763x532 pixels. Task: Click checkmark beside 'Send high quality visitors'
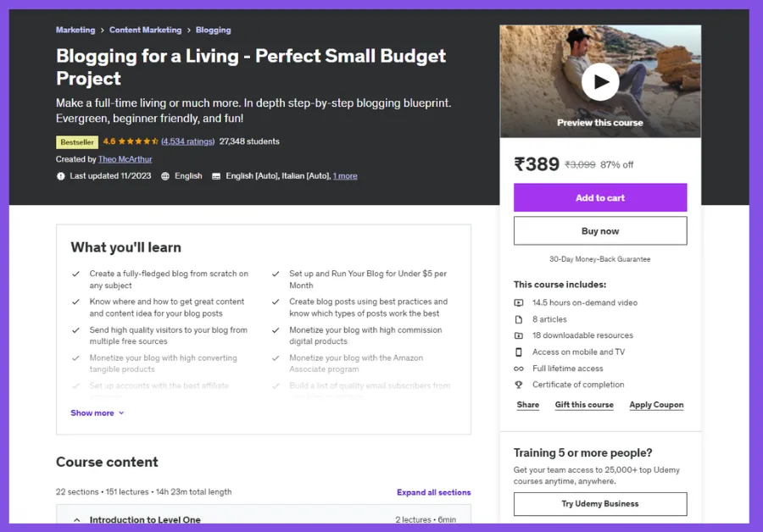[76, 330]
